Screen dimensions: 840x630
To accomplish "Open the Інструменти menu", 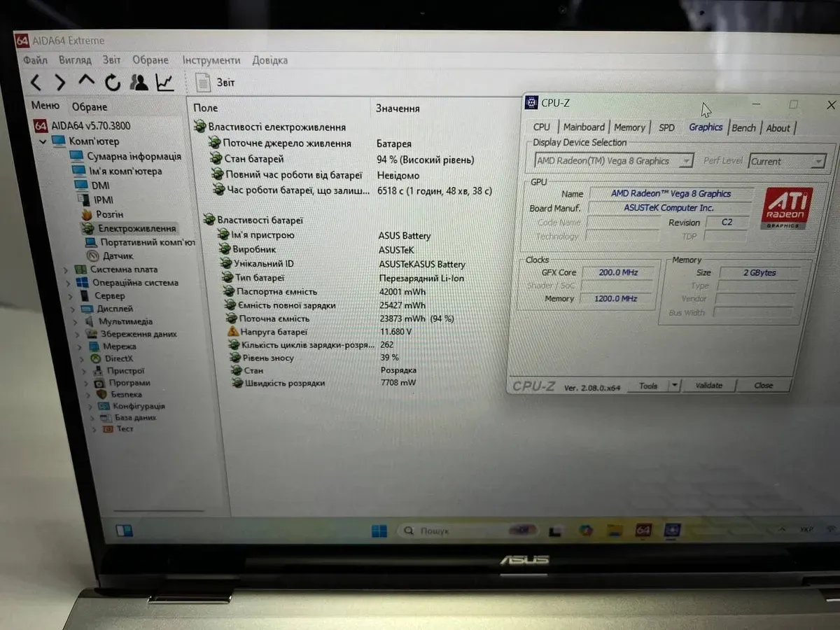I will click(x=211, y=60).
